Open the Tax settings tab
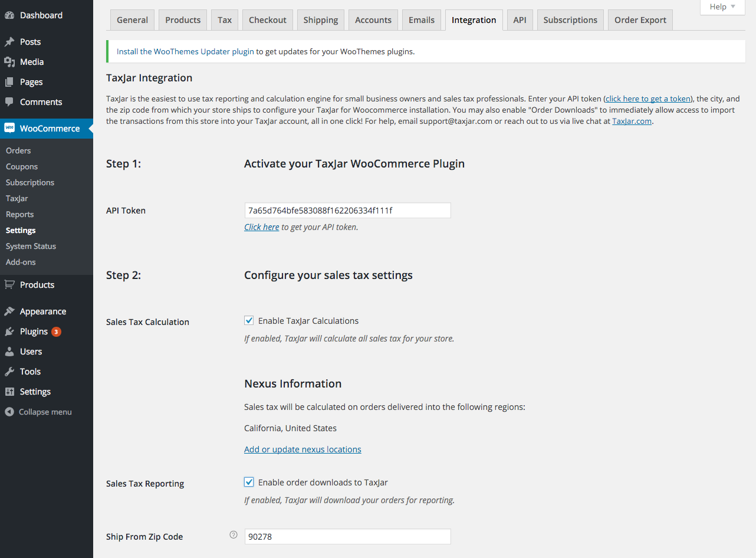The height and width of the screenshot is (558, 756). tap(225, 20)
